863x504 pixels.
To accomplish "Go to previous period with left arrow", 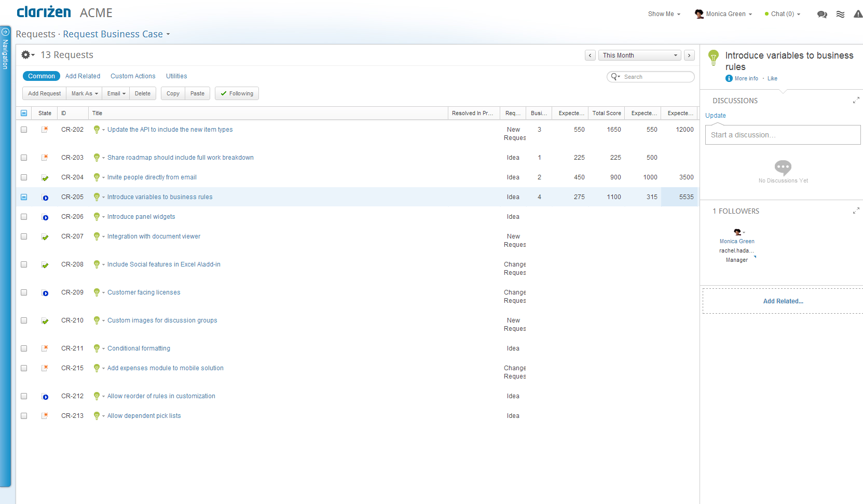I will tap(590, 55).
